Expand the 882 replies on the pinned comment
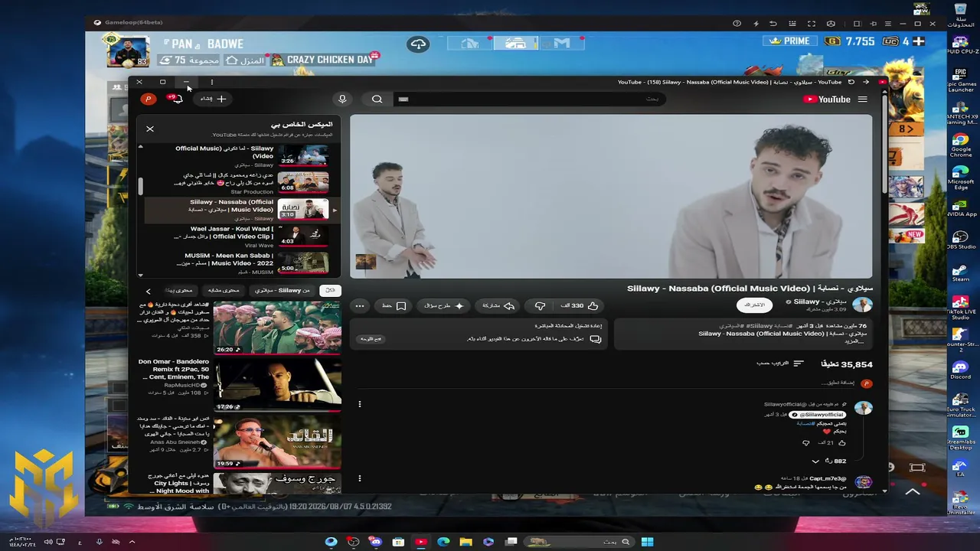The width and height of the screenshot is (980, 551). pos(828,461)
